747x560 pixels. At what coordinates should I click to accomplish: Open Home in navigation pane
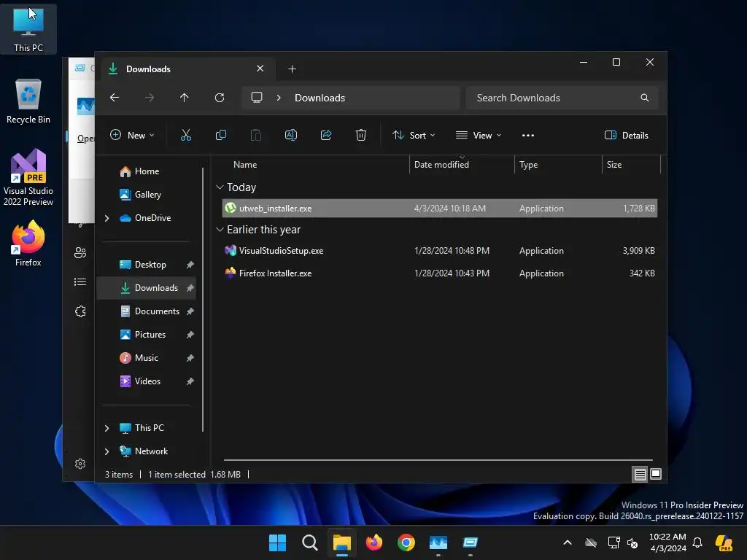point(146,171)
